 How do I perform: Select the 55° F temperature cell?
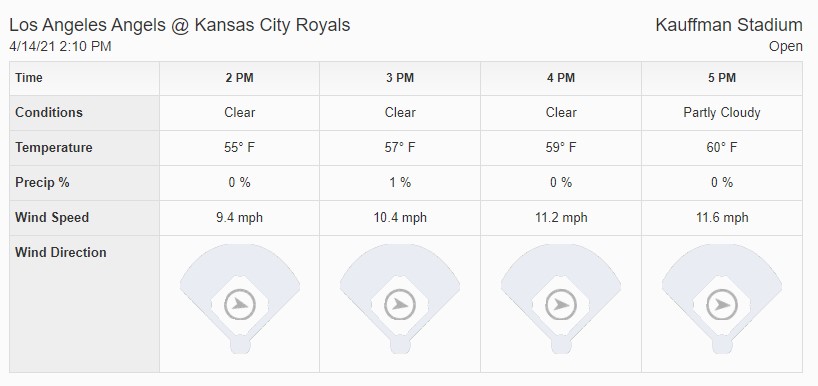pyautogui.click(x=239, y=148)
